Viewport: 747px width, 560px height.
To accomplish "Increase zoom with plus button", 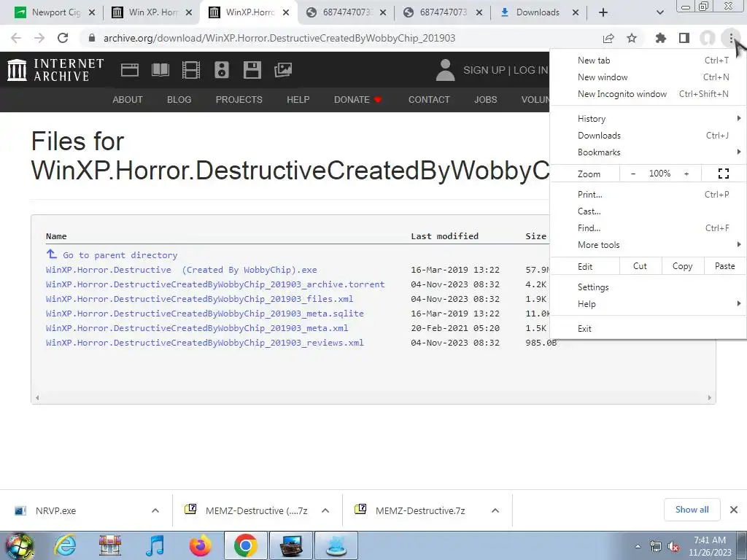I will [686, 174].
